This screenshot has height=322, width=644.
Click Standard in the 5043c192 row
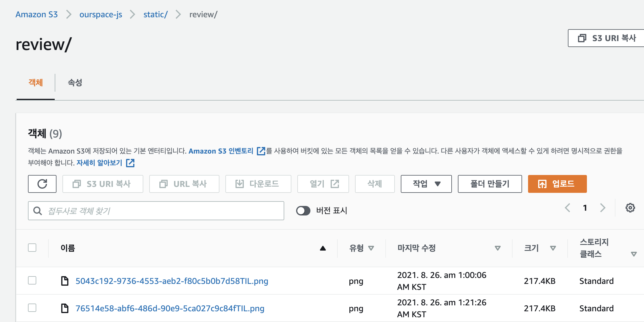596,281
